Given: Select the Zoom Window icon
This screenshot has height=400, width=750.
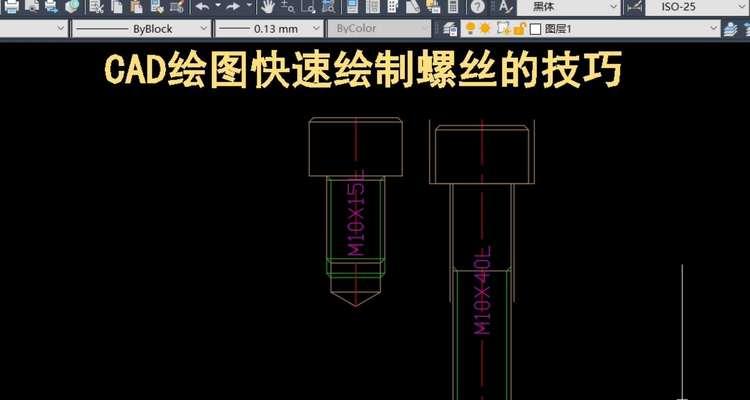Looking at the screenshot, I should coord(309,6).
